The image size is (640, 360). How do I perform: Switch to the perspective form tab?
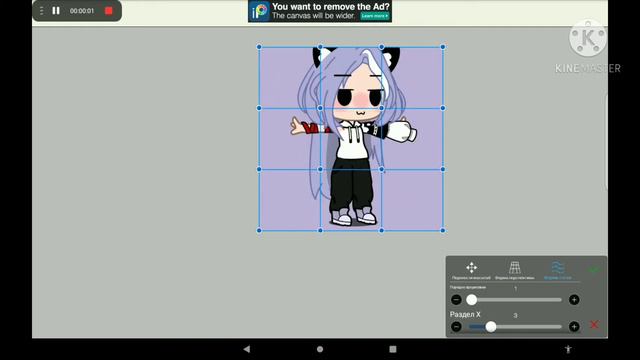(515, 271)
